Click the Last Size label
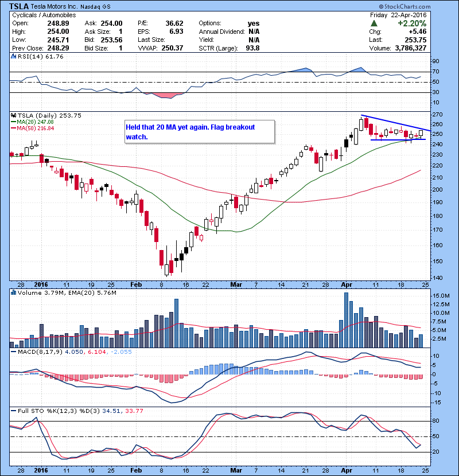The image size is (459, 476). point(151,40)
